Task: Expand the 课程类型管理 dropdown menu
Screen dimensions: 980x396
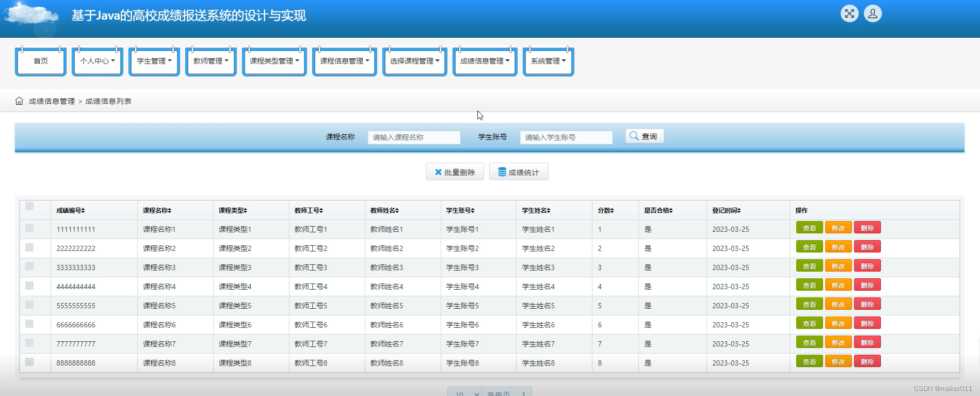Action: (275, 61)
